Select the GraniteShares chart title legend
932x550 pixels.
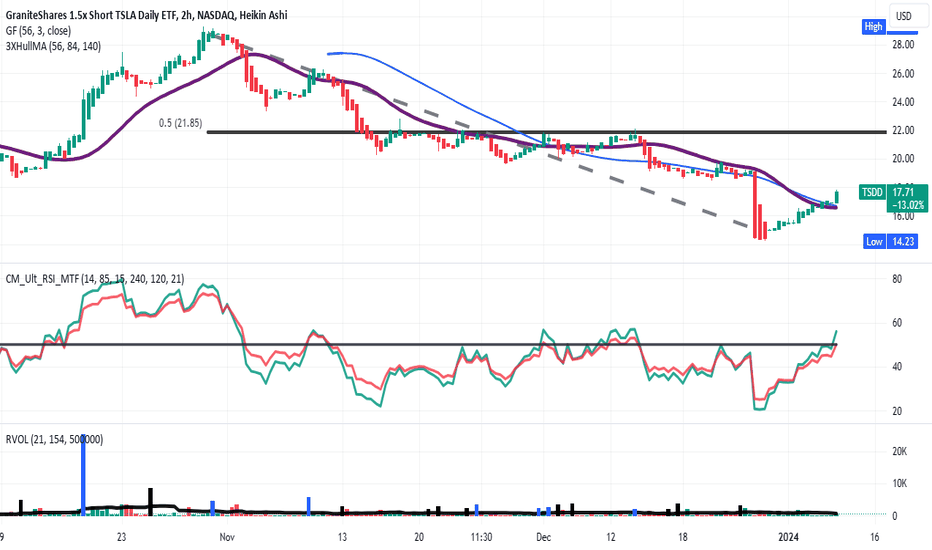point(147,15)
